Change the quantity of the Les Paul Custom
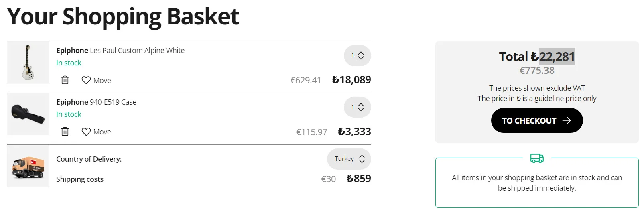 (357, 55)
